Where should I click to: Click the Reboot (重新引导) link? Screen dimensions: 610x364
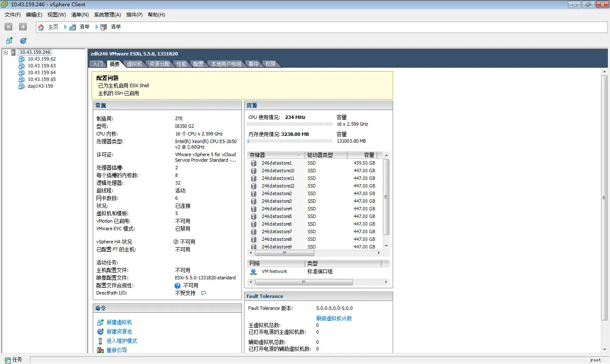click(116, 350)
